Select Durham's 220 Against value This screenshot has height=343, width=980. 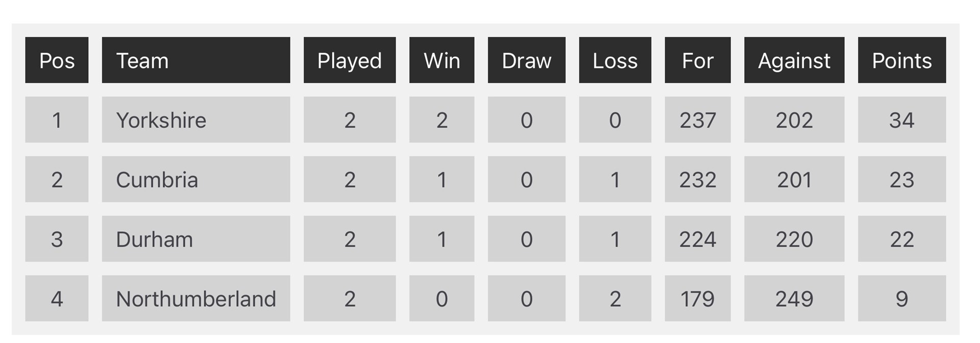[794, 239]
